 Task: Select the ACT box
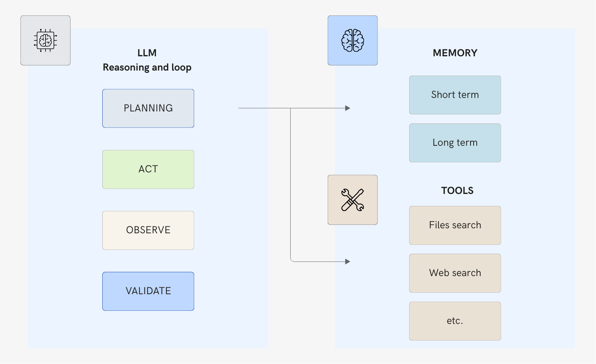click(x=148, y=169)
